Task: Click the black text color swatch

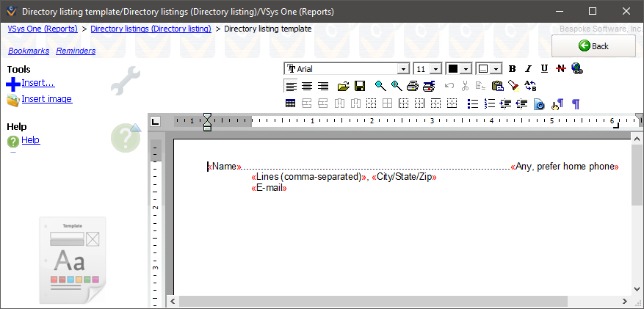Action: (453, 68)
